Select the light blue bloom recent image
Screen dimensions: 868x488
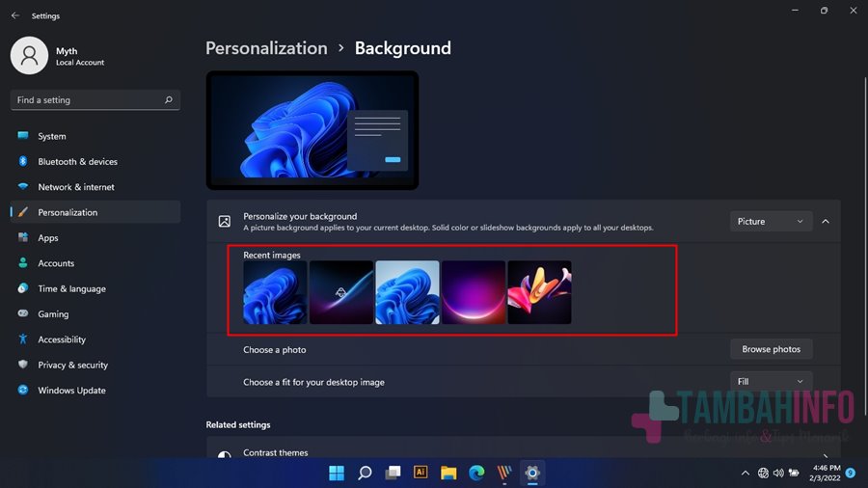click(x=407, y=292)
